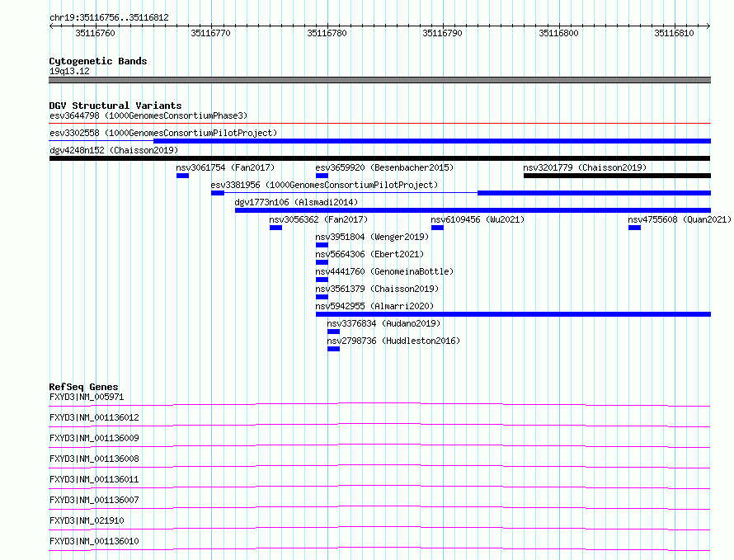Viewport: 734px width, 560px height.
Task: Open FXYD3|NM_001136008 transcript
Action: point(94,459)
